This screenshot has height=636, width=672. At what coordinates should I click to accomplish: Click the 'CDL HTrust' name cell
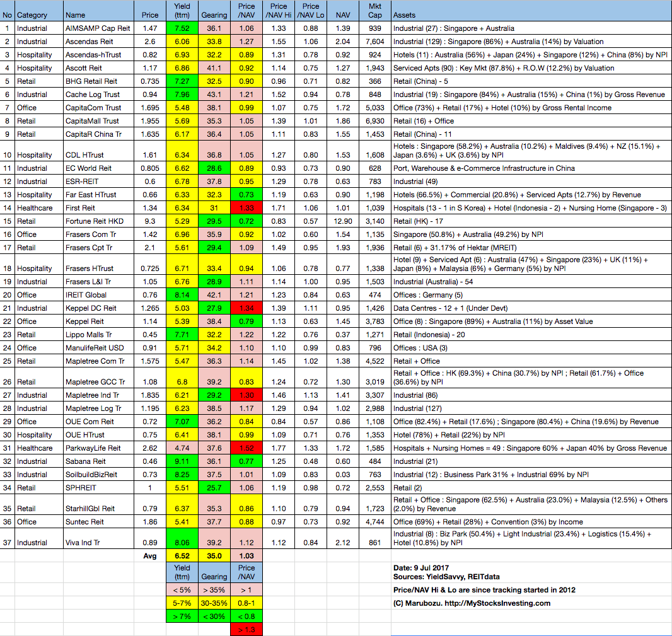click(98, 151)
